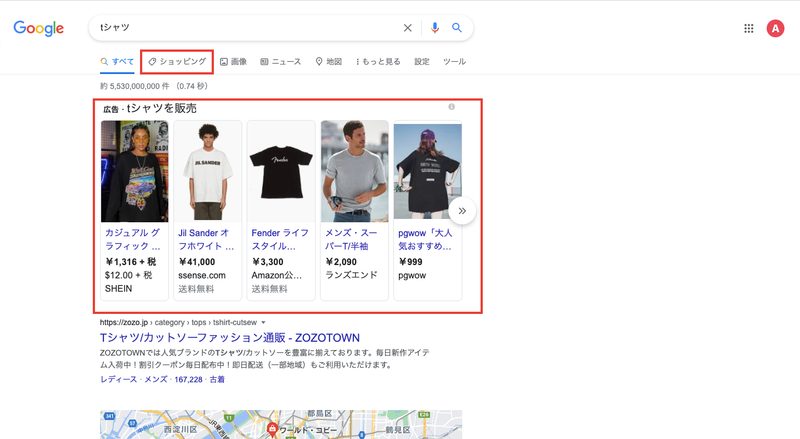This screenshot has height=439, width=800.
Task: Click the Google logo
Action: pyautogui.click(x=39, y=29)
